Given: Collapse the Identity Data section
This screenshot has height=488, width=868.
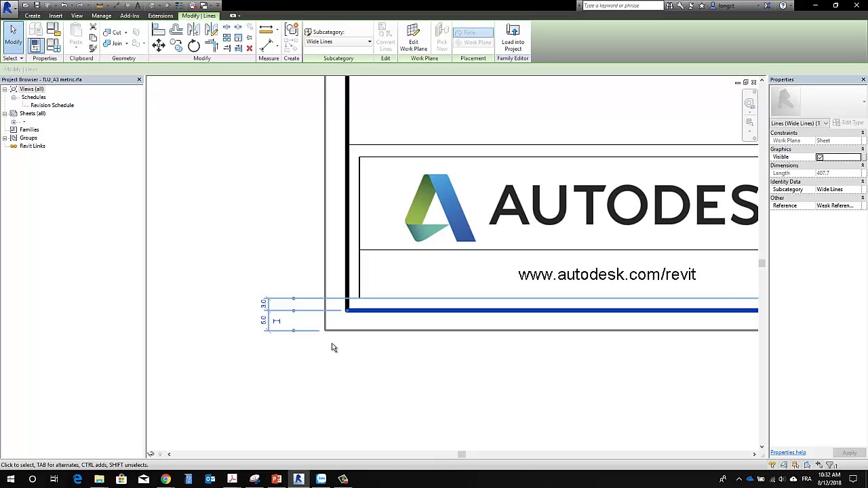Looking at the screenshot, I should (x=863, y=182).
